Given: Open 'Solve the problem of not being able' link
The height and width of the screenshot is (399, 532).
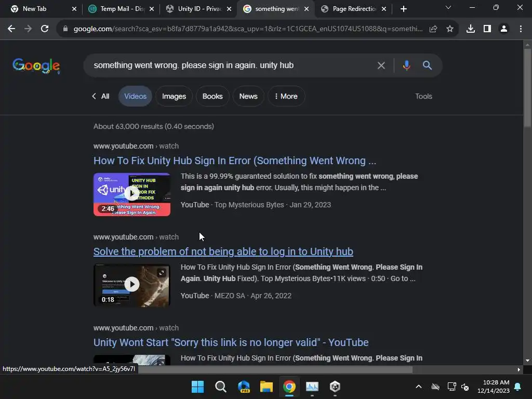Looking at the screenshot, I should [223, 251].
